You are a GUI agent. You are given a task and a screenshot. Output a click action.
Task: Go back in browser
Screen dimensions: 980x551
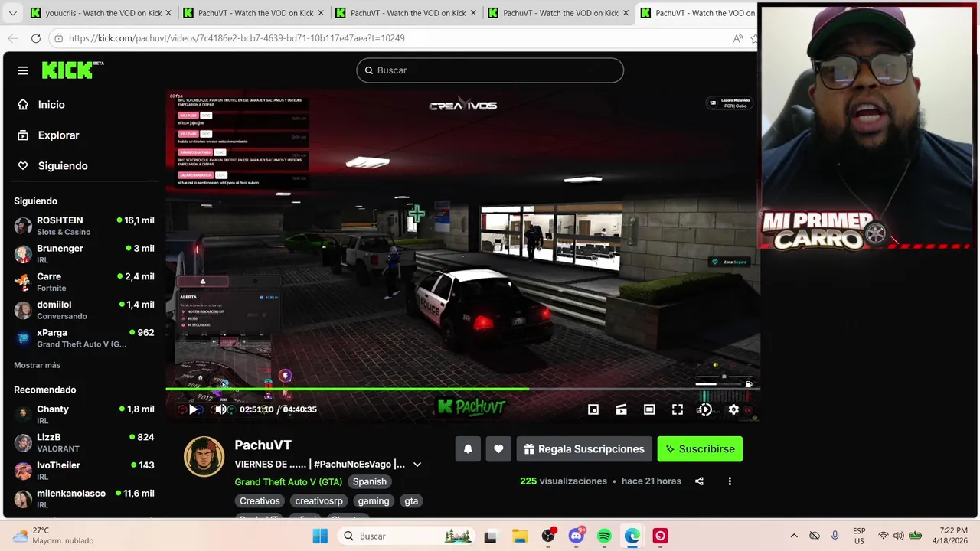pyautogui.click(x=13, y=38)
